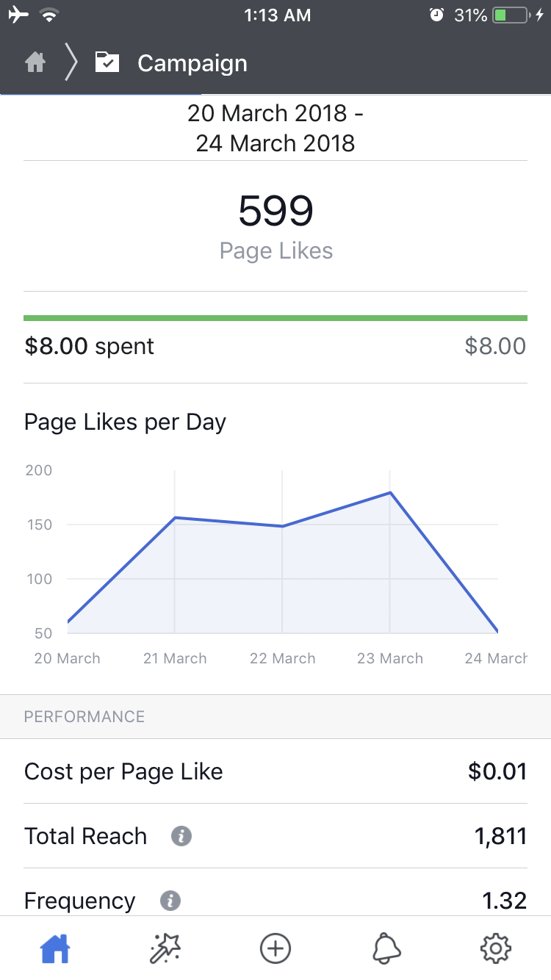This screenshot has width=551, height=980.
Task: Tap the Total Reach value 1,811
Action: (x=500, y=836)
